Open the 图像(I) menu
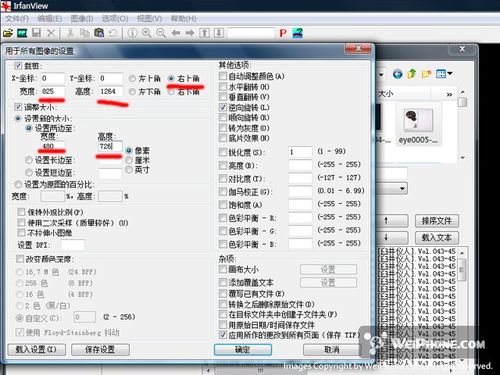This screenshot has width=500, height=375. point(82,19)
